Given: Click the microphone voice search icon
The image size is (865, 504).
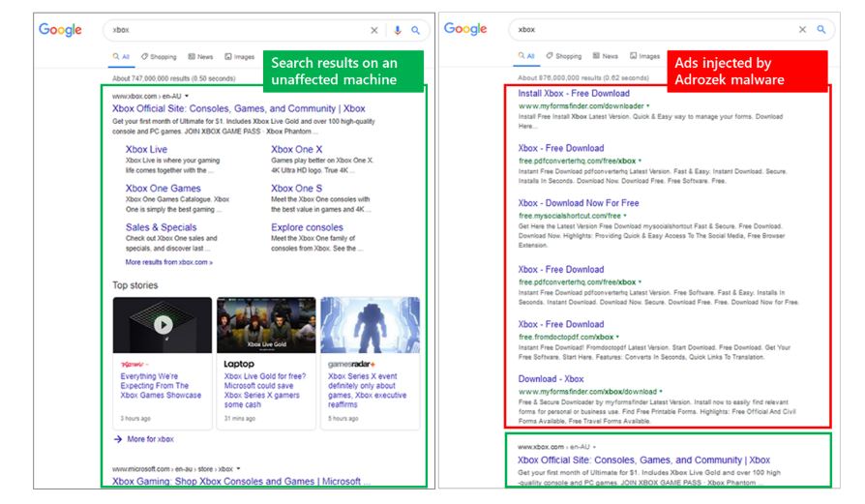Looking at the screenshot, I should click(x=397, y=30).
